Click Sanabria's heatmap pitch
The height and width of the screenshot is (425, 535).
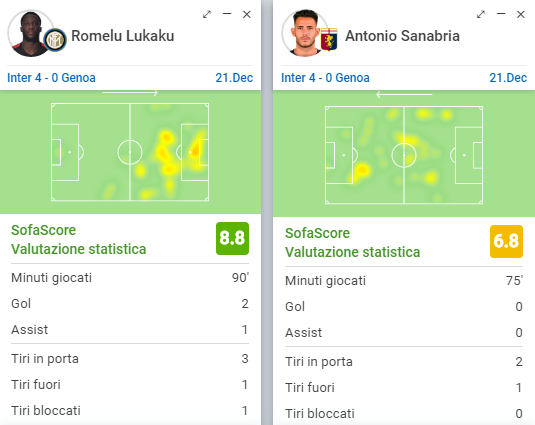404,155
